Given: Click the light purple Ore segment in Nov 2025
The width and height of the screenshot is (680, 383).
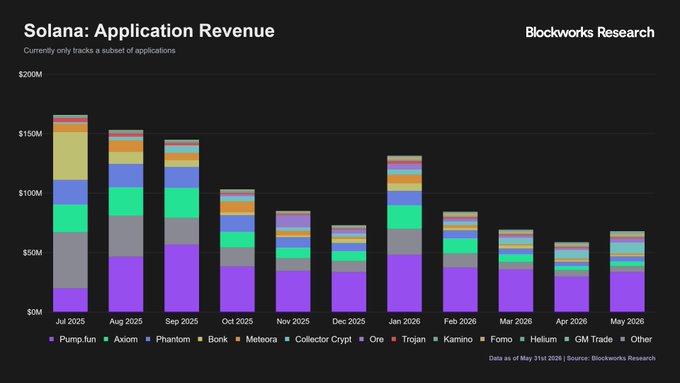Looking at the screenshot, I should point(293,221).
